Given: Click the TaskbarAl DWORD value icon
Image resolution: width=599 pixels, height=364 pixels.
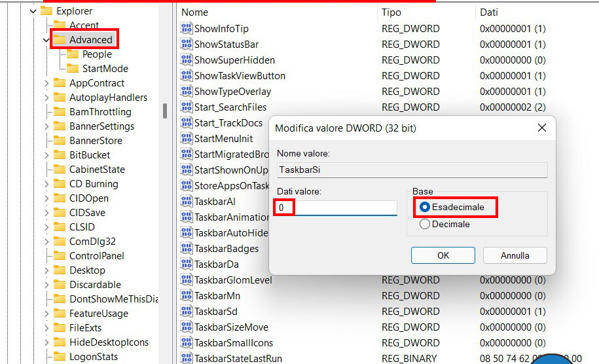Looking at the screenshot, I should 187,201.
